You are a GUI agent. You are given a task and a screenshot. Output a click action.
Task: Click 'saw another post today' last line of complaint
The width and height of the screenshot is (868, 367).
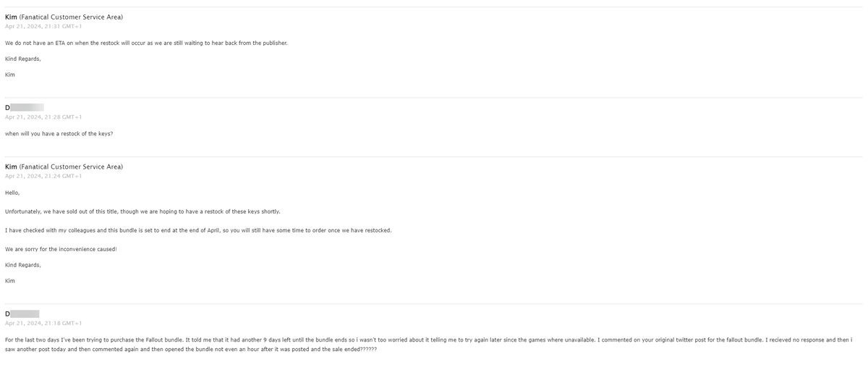(x=191, y=349)
